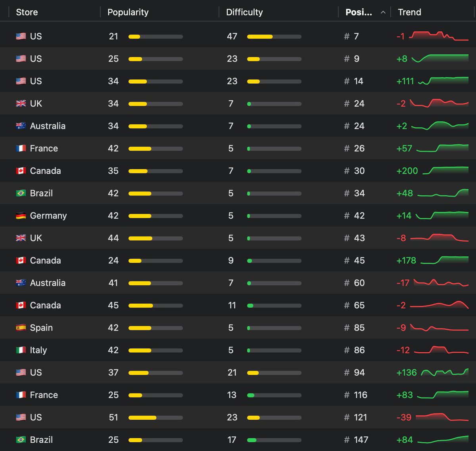Viewport: 476px width, 451px height.
Task: Click the popularity value 45
Action: tap(113, 305)
